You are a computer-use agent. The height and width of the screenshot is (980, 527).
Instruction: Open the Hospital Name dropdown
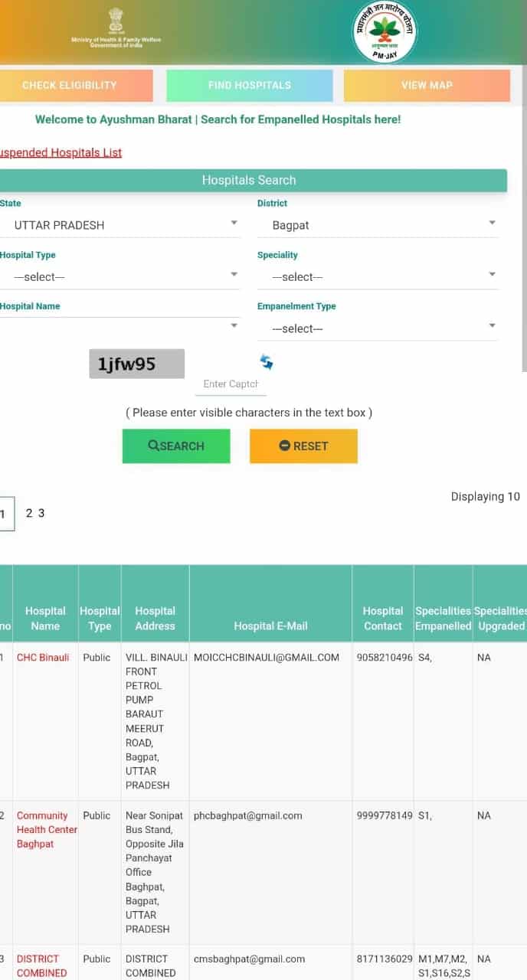coord(119,326)
